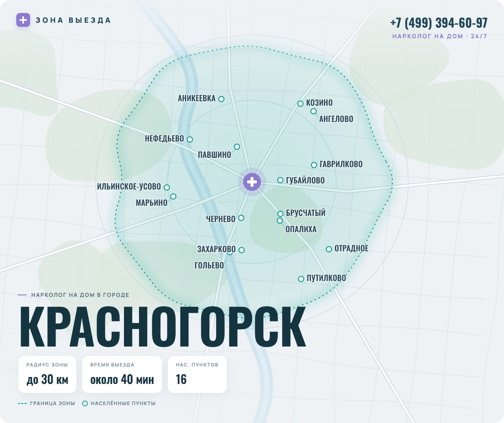The width and height of the screenshot is (504, 423).
Task: Click the Гаврилково place label
Action: click(341, 164)
